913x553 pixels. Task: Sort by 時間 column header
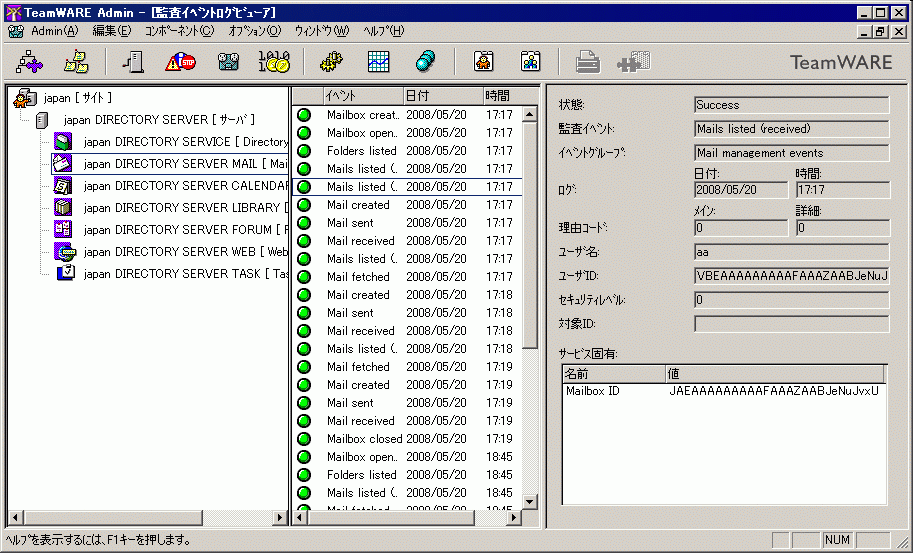tap(503, 95)
